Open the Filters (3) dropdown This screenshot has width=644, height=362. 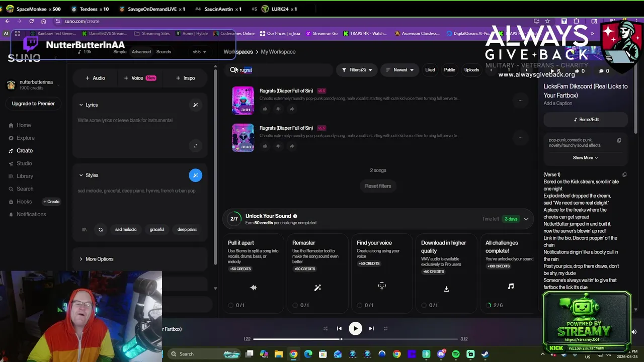tap(357, 70)
